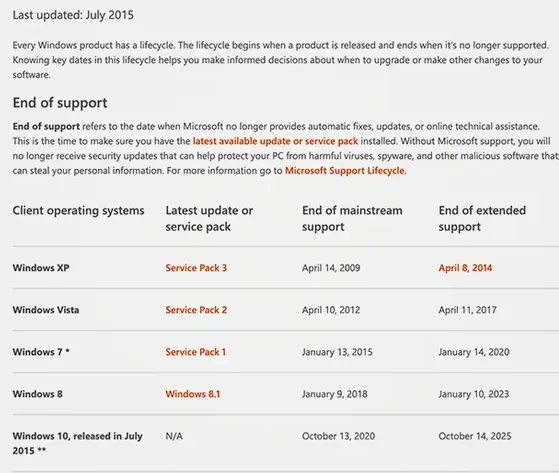
Task: Click the Client operating systems column header
Action: [78, 211]
